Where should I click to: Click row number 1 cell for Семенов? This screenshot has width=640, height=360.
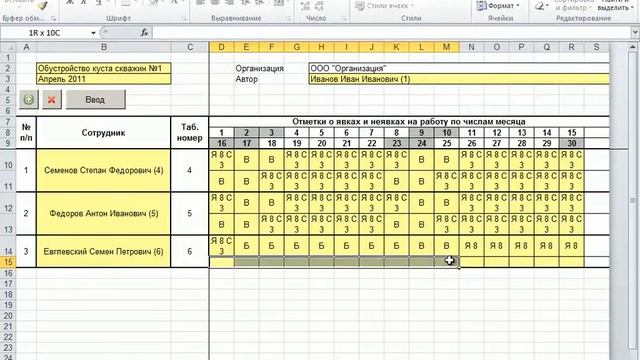pyautogui.click(x=26, y=170)
